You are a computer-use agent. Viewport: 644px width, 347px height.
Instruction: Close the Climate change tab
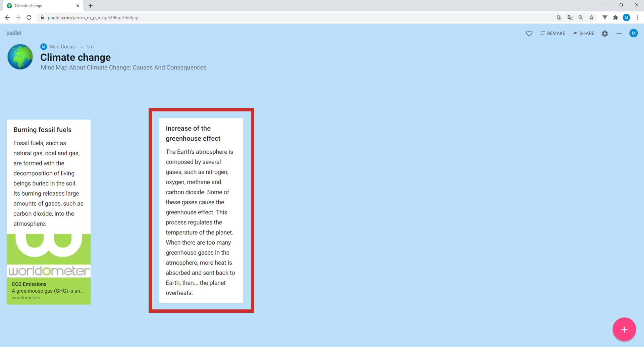click(78, 6)
